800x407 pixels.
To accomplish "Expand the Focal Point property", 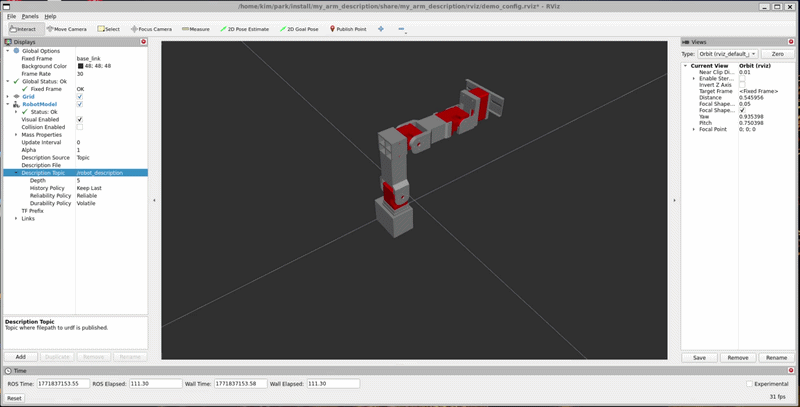I will pos(693,130).
